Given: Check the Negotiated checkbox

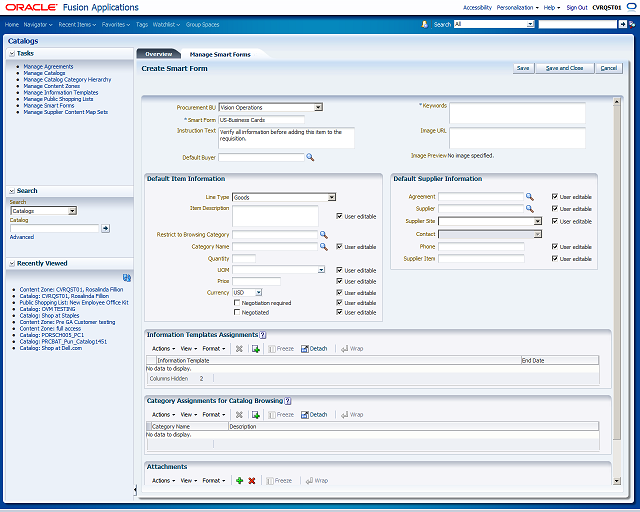Looking at the screenshot, I should pos(237,312).
